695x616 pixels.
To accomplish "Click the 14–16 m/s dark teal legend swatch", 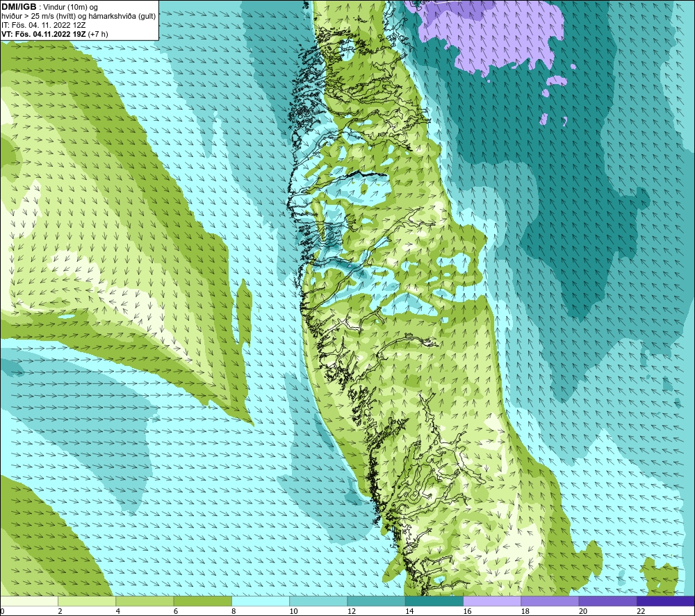I will point(434,601).
